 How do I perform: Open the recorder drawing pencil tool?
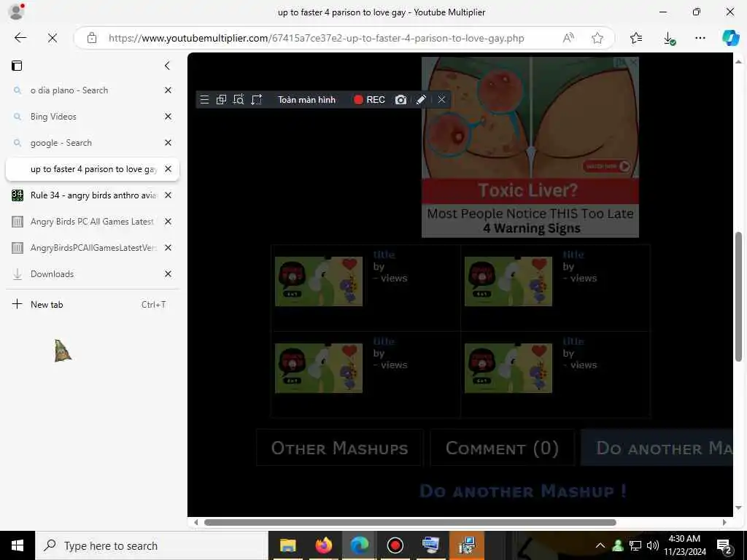(x=421, y=99)
